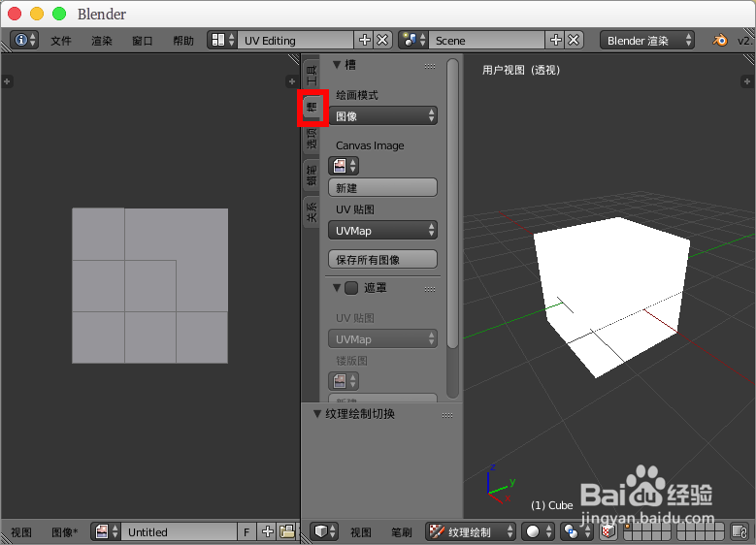Browse image in UV editor header

coord(106,531)
